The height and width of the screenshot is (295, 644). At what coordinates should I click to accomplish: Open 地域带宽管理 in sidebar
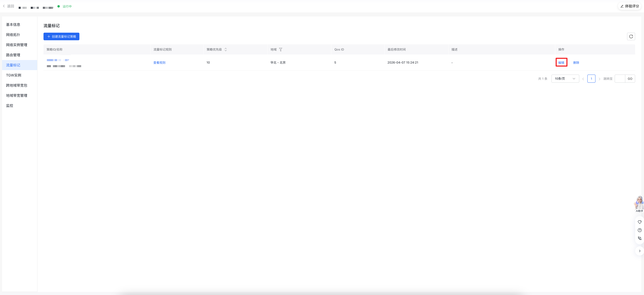click(x=19, y=96)
